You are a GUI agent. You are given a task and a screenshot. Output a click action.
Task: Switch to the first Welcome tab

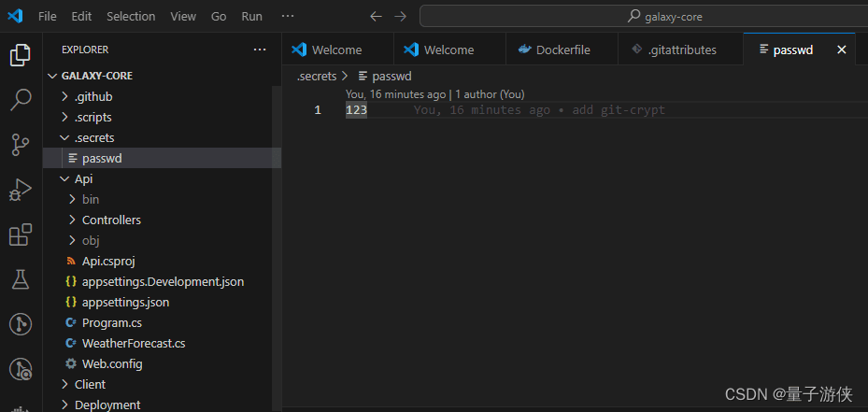pyautogui.click(x=337, y=50)
